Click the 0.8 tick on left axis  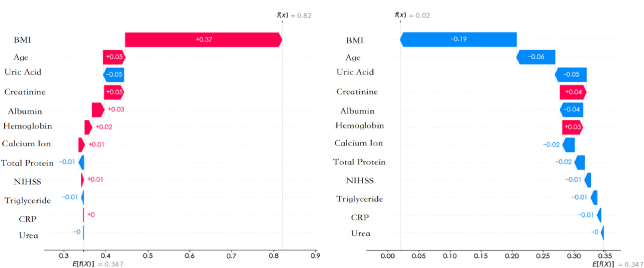[x=274, y=256]
